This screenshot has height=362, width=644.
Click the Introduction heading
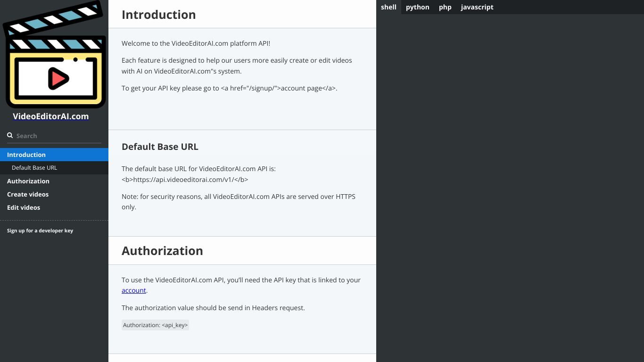[159, 15]
